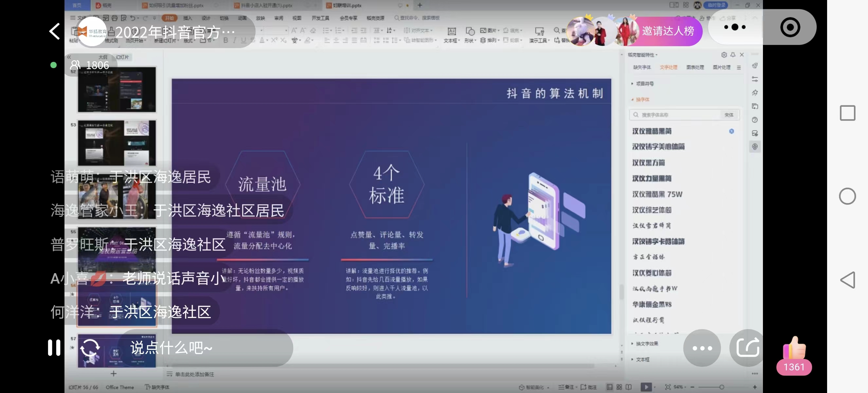Click the help question icon in right sidebar
The width and height of the screenshot is (868, 393).
[755, 120]
